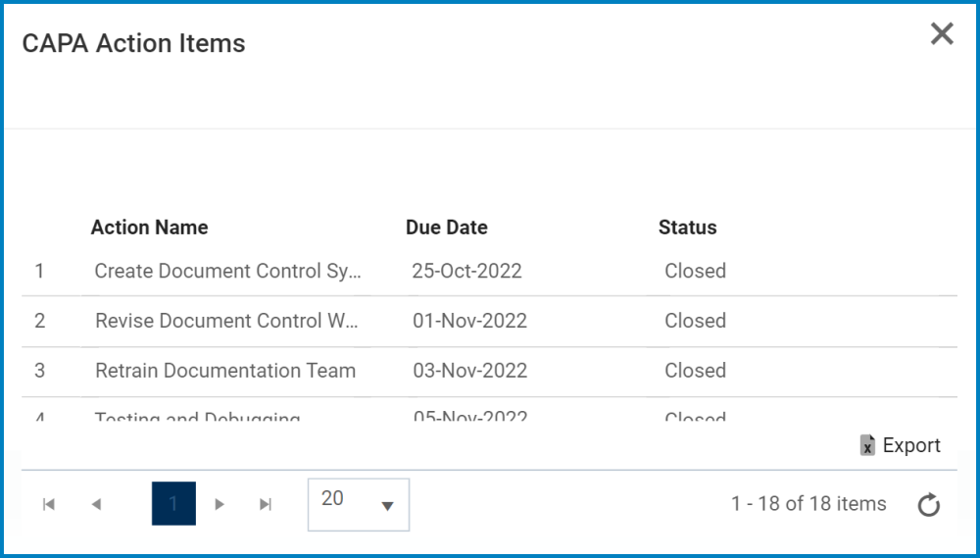Close the CAPA Action Items dialog
Screen dimensions: 980x558
(x=942, y=34)
